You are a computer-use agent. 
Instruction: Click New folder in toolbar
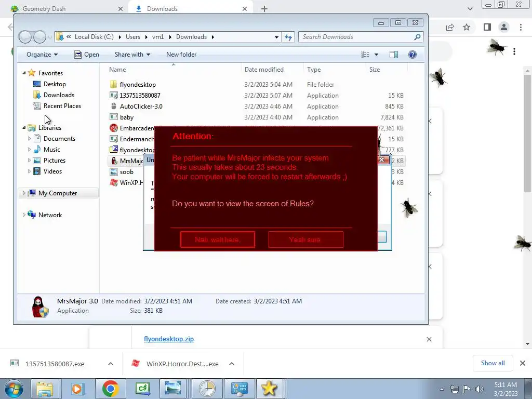[x=181, y=54]
